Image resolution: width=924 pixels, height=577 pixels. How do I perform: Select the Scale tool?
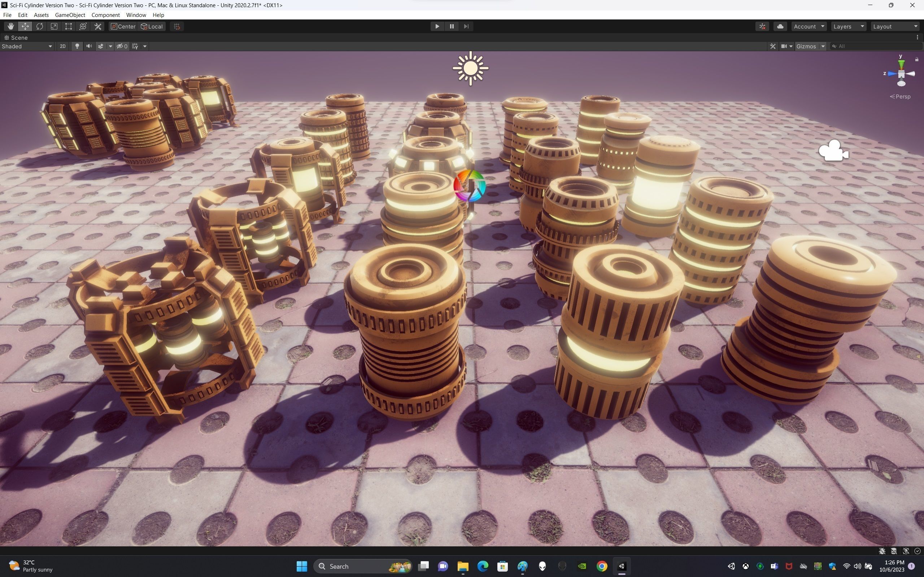54,26
